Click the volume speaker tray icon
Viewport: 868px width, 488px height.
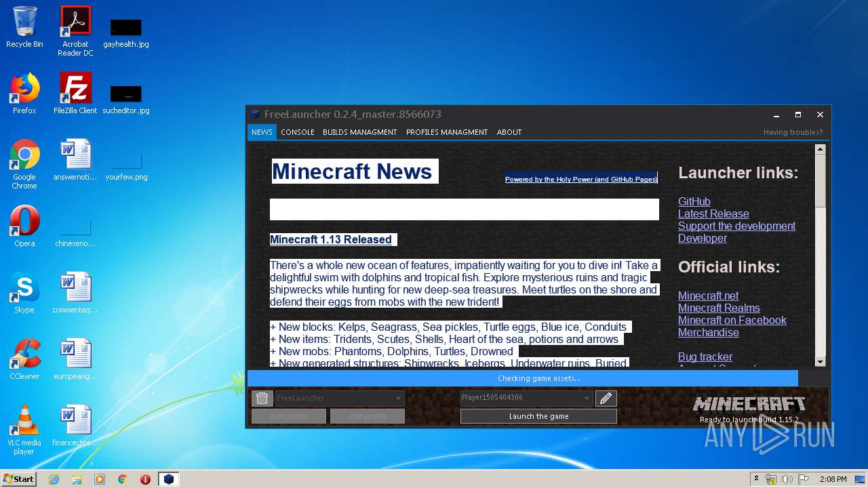[787, 479]
